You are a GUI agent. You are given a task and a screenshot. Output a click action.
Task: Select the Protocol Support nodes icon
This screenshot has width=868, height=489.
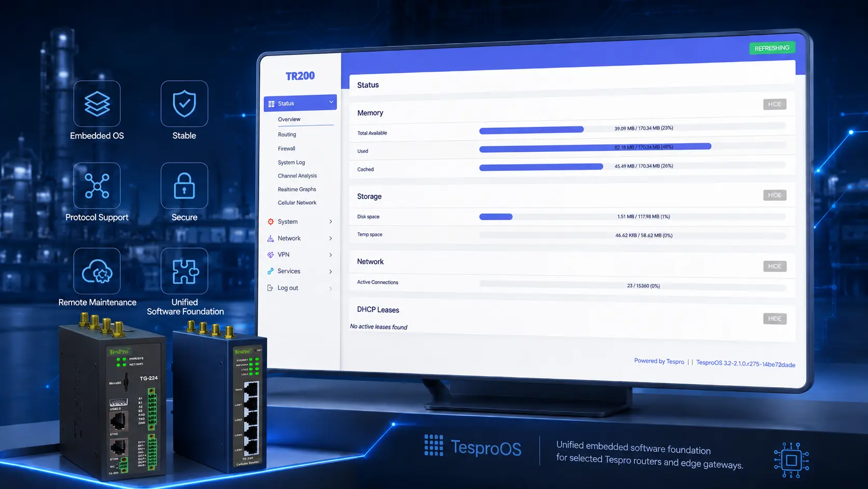coord(97,186)
